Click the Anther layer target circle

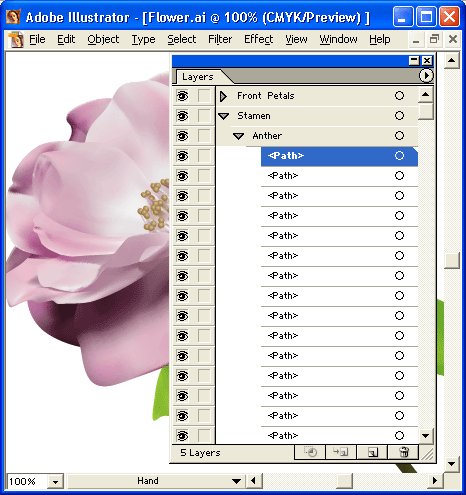click(399, 136)
